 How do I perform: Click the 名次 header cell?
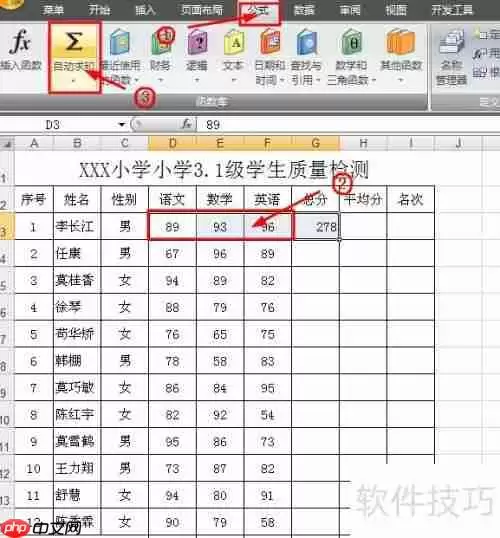pos(410,199)
